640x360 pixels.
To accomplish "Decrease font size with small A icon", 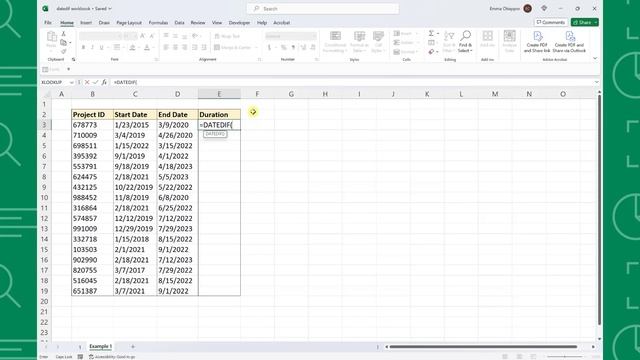I will [x=152, y=36].
